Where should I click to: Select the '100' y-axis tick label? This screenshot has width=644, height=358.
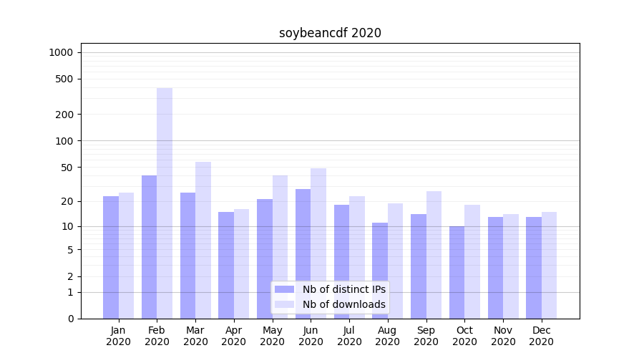pos(64,141)
